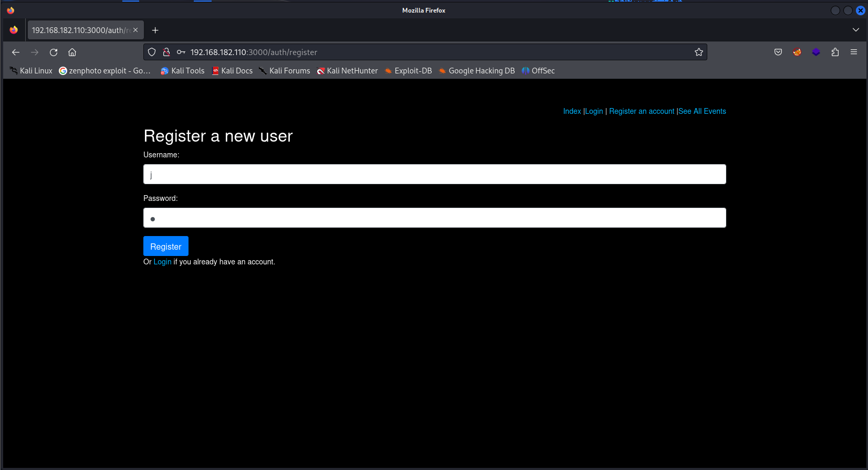Open the Firefox extensions puzzle icon

[x=835, y=52]
